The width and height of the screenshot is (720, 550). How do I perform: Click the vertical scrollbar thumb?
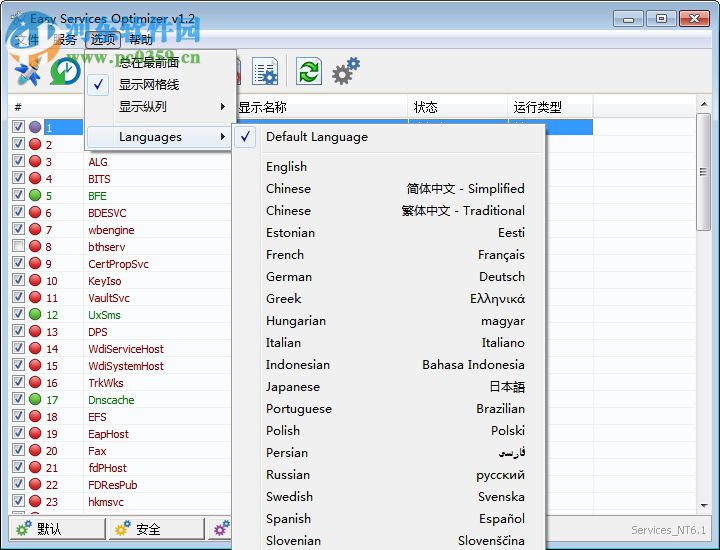coord(703,172)
